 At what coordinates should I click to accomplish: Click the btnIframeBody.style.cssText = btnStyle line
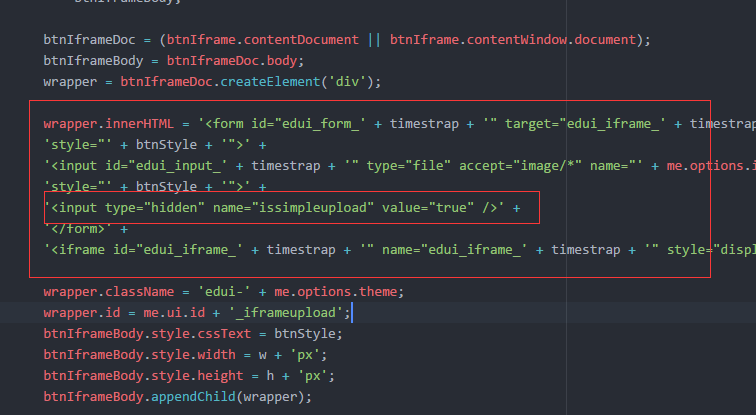coord(193,334)
